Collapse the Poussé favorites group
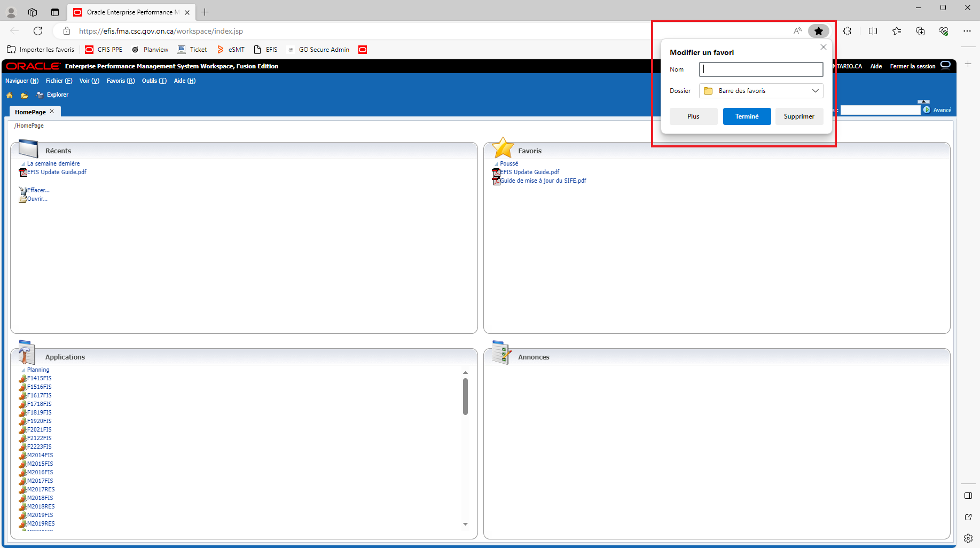This screenshot has width=980, height=548. pos(496,164)
